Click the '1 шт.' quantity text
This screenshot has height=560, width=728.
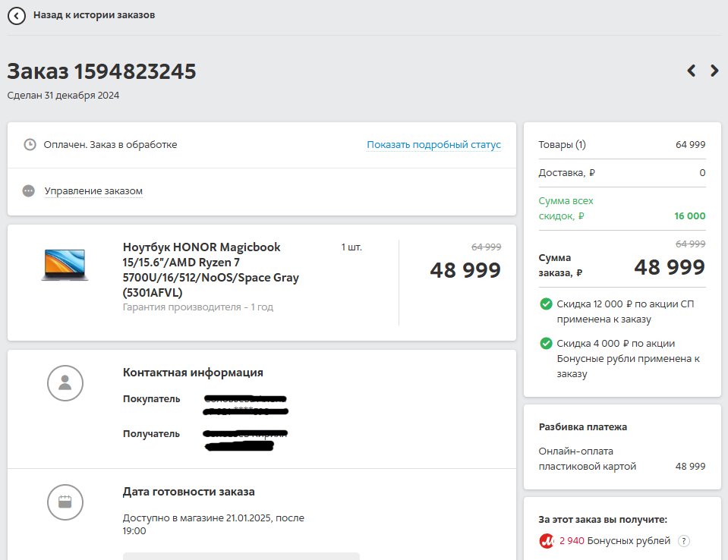pos(351,247)
